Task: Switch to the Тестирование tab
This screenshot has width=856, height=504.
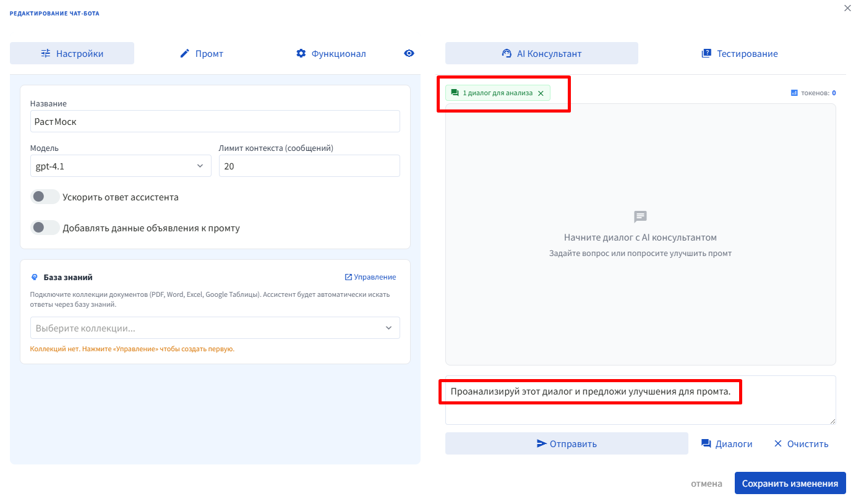Action: pos(740,53)
